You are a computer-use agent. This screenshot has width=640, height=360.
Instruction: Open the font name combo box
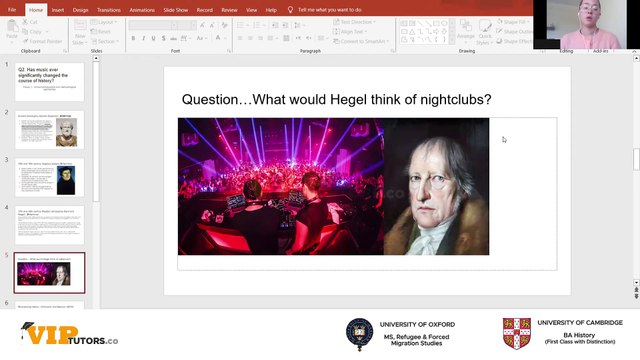[153, 25]
